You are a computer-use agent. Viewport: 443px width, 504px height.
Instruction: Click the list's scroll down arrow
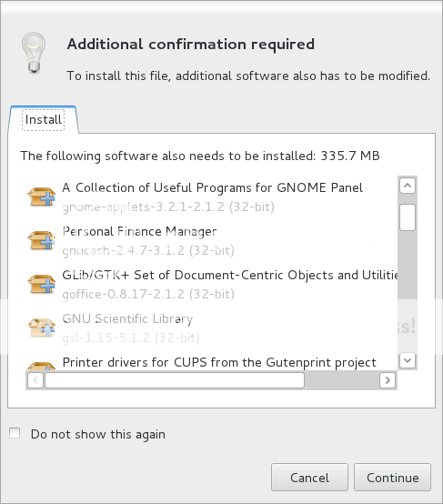408,360
